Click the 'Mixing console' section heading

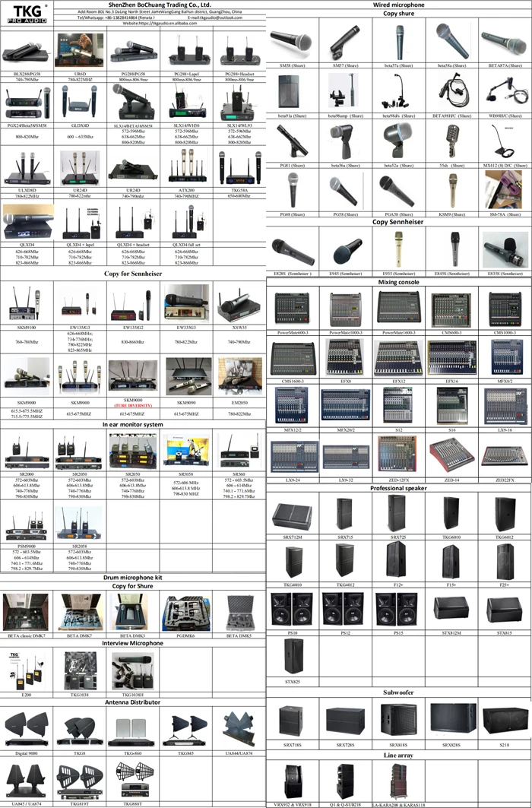tap(398, 283)
